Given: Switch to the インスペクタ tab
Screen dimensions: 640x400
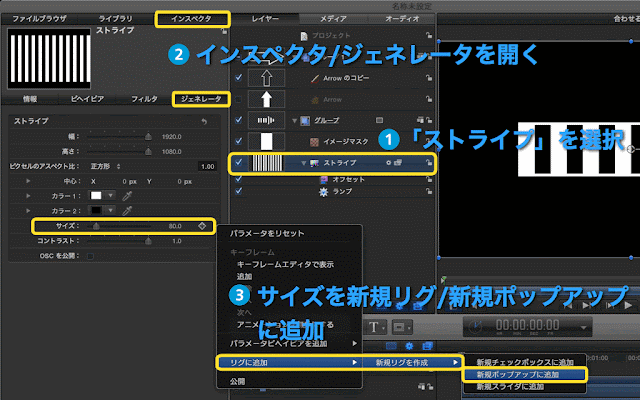Looking at the screenshot, I should 191,19.
